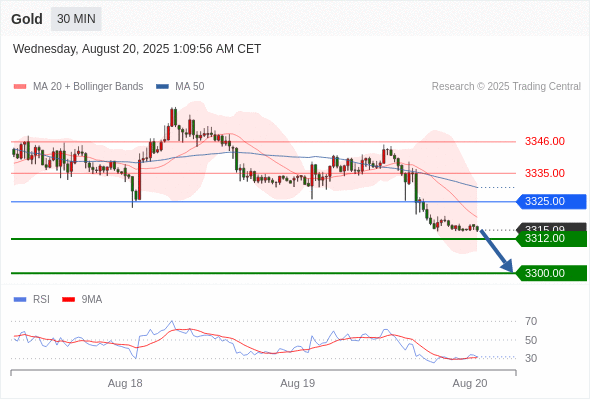Click the blue downward forecast arrow

(497, 251)
